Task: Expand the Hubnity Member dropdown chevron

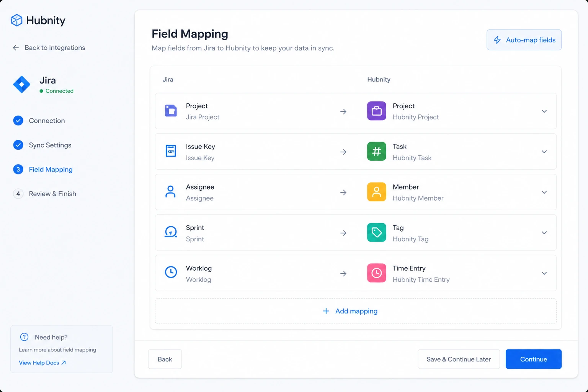Action: 544,192
